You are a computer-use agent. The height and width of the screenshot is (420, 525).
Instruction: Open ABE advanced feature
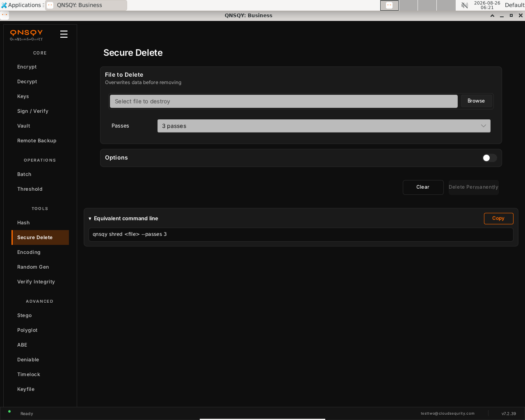point(40,345)
